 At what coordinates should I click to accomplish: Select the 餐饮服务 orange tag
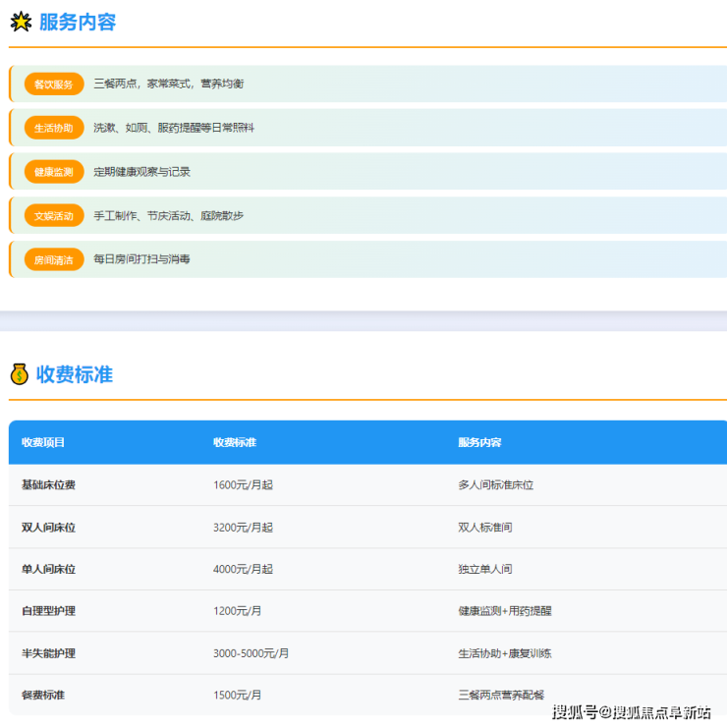54,84
